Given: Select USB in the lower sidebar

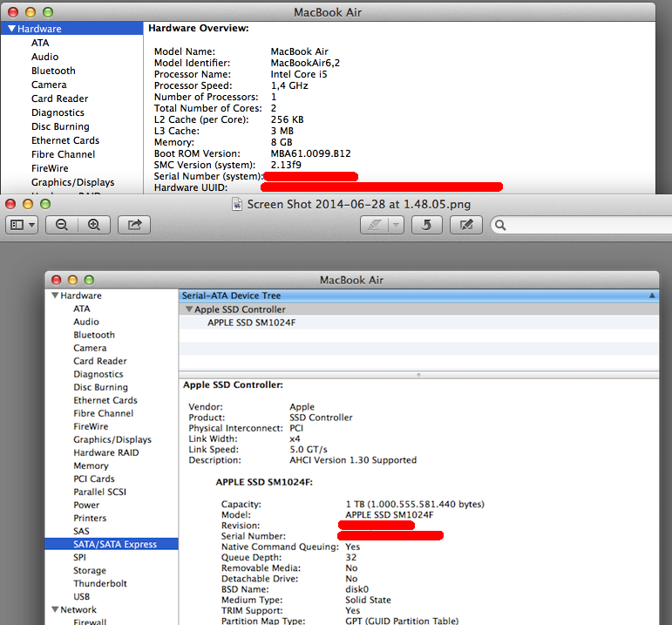Looking at the screenshot, I should [81, 597].
